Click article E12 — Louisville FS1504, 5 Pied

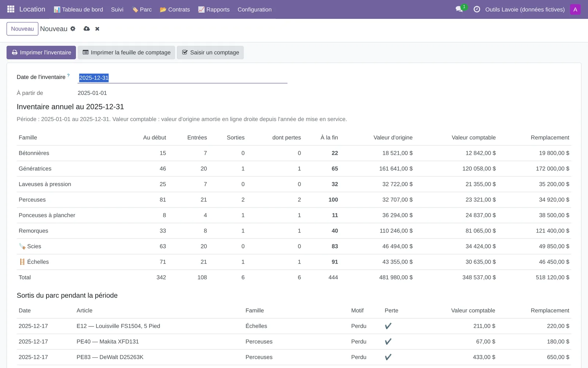[x=118, y=326]
